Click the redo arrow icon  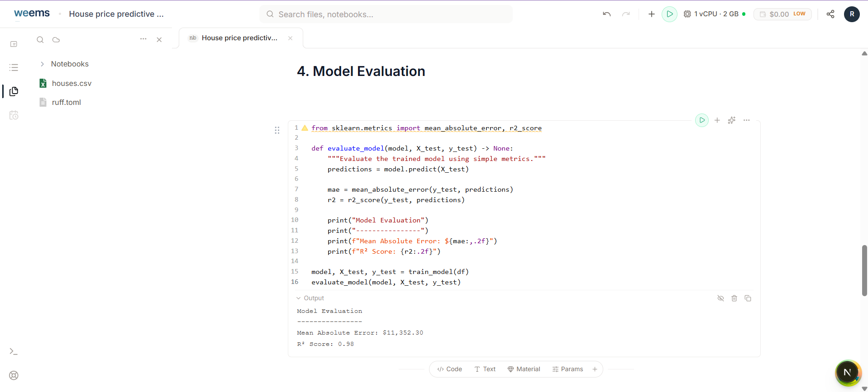[626, 14]
